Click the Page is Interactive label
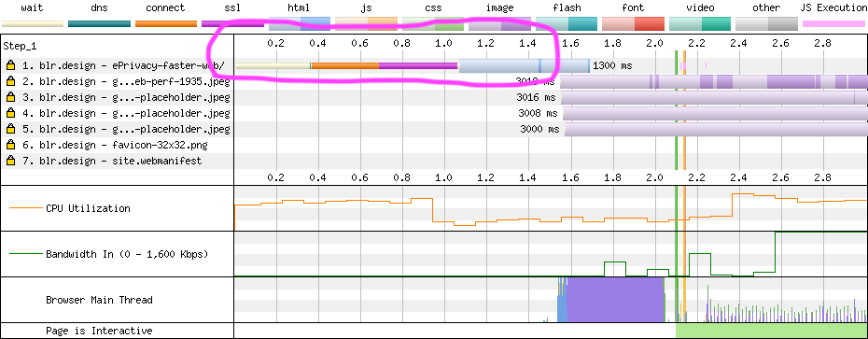 point(99,332)
